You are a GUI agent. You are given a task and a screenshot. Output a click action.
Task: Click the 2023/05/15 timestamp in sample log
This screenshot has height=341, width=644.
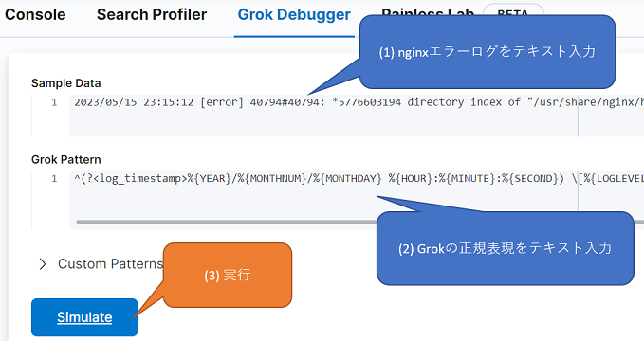[x=105, y=102]
